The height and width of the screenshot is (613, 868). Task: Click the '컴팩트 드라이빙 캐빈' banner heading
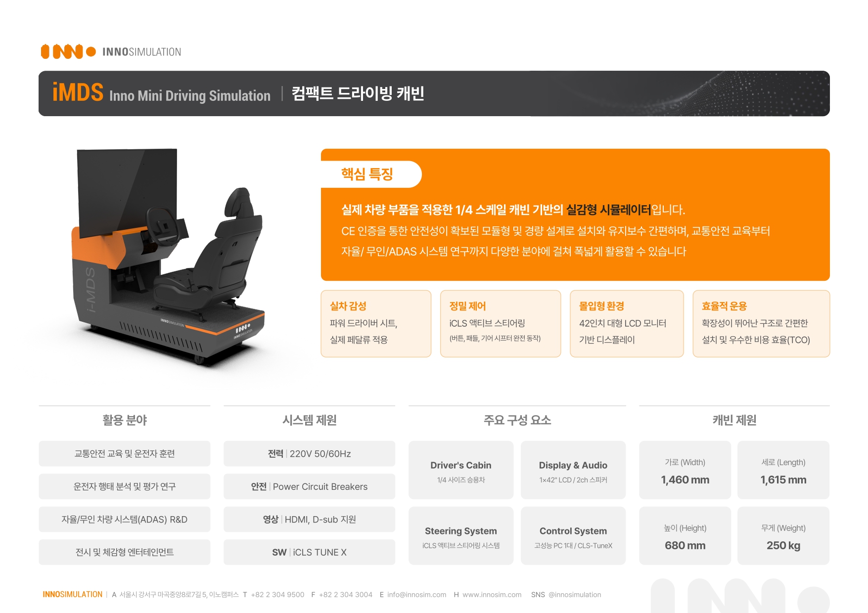358,93
